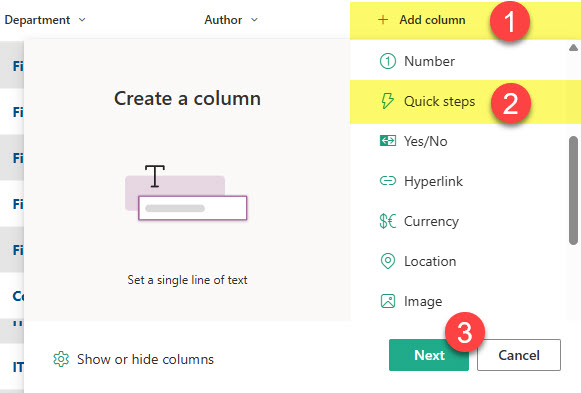Image resolution: width=581 pixels, height=393 pixels.
Task: Click the Set a single line of text caption
Action: [x=187, y=280]
